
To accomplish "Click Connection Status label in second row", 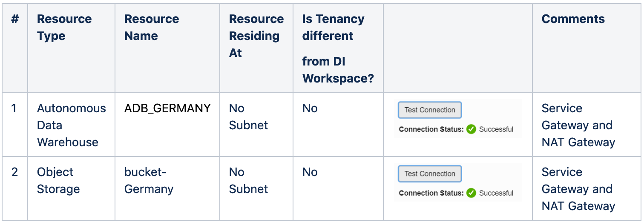I will point(431,193).
